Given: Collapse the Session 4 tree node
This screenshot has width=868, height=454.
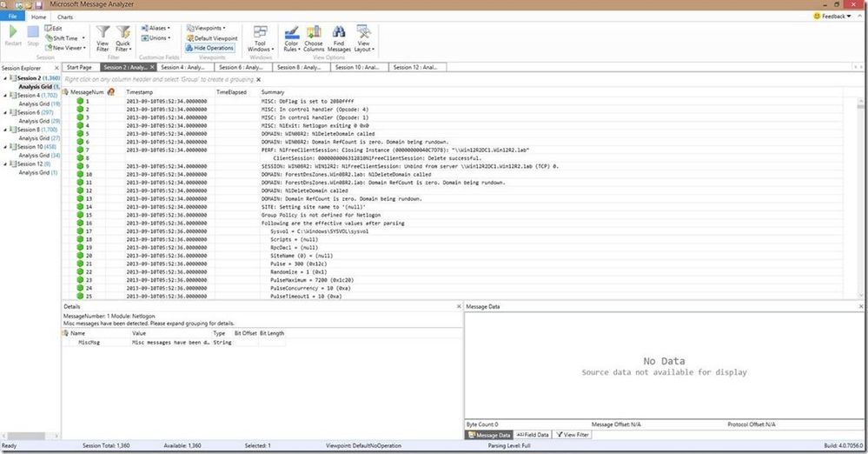Looking at the screenshot, I should (x=5, y=96).
